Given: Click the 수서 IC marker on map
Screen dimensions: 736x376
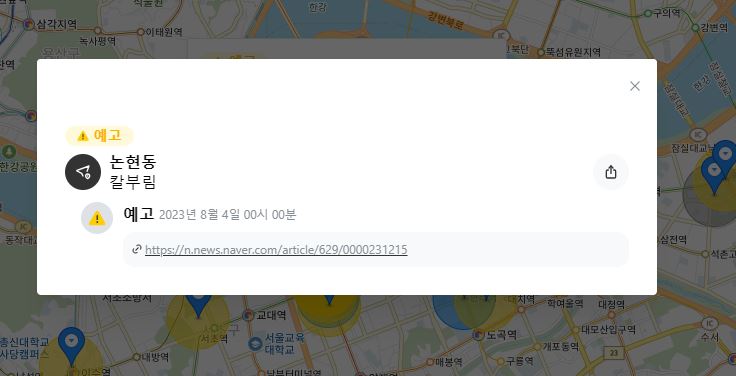Looking at the screenshot, I should [709, 323].
